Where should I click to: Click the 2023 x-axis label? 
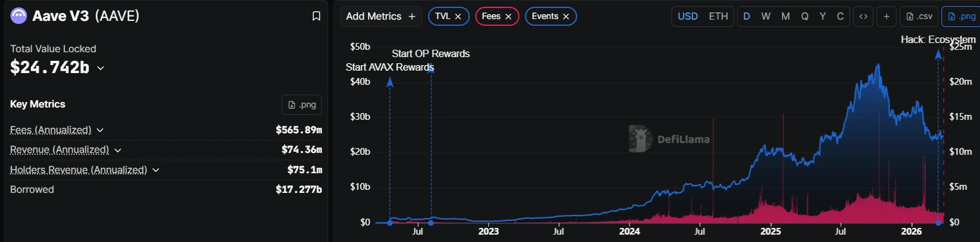point(489,232)
